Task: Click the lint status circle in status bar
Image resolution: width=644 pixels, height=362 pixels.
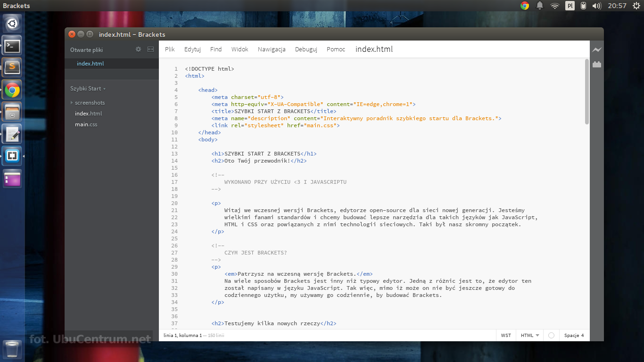Action: click(x=551, y=335)
